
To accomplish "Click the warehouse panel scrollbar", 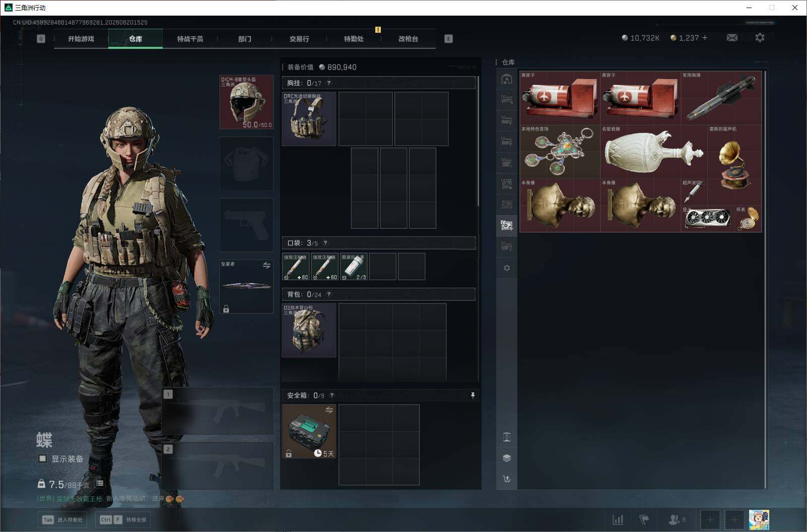I will [766, 280].
